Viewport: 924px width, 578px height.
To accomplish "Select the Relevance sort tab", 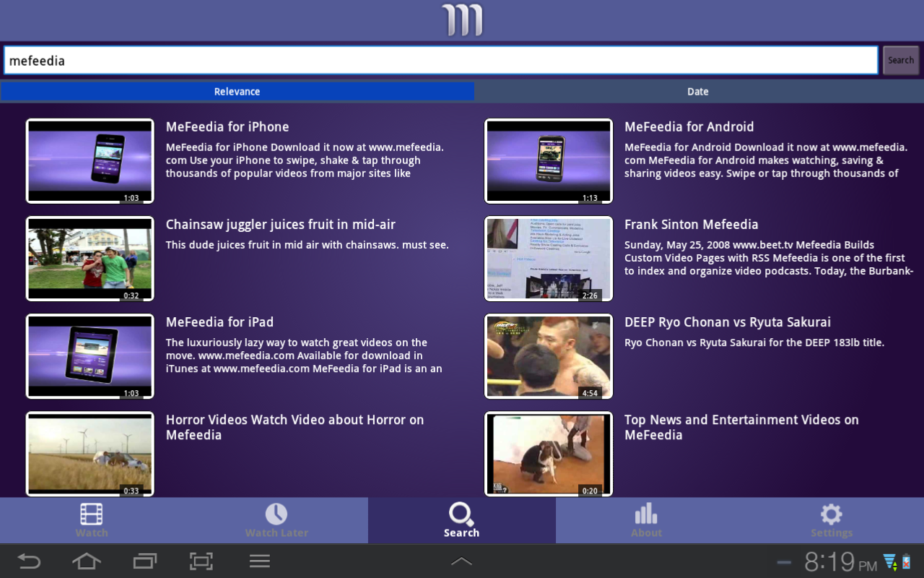I will coord(237,91).
